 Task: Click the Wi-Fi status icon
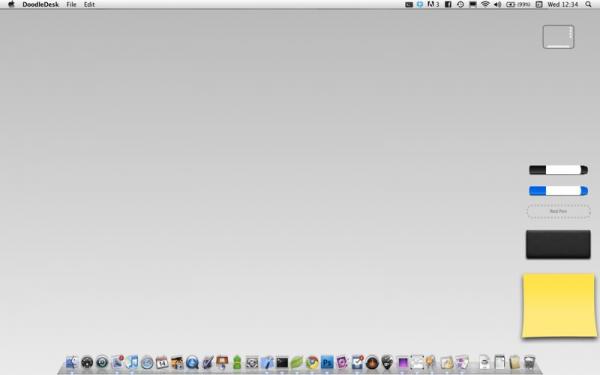[485, 5]
